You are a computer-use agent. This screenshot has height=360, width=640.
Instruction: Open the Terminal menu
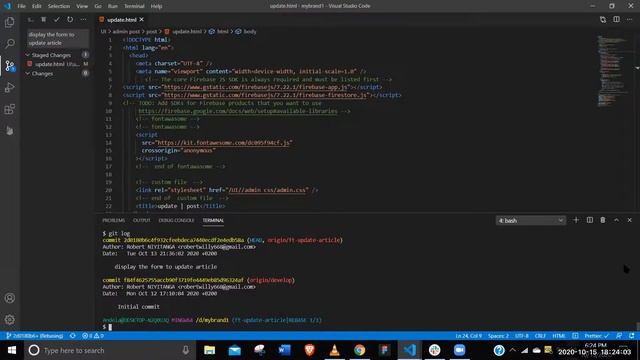point(134,6)
